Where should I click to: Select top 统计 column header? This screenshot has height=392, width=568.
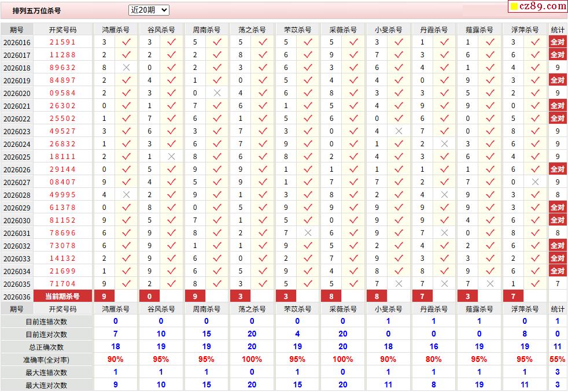click(x=557, y=29)
